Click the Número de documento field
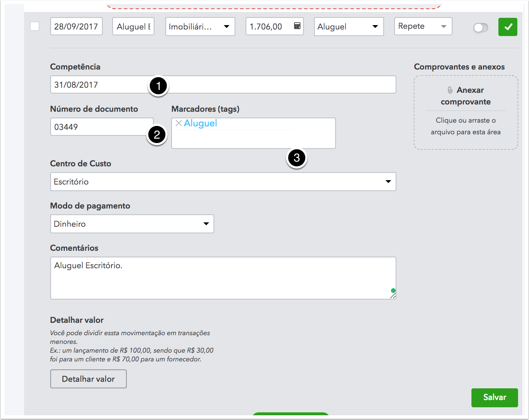 (98, 127)
